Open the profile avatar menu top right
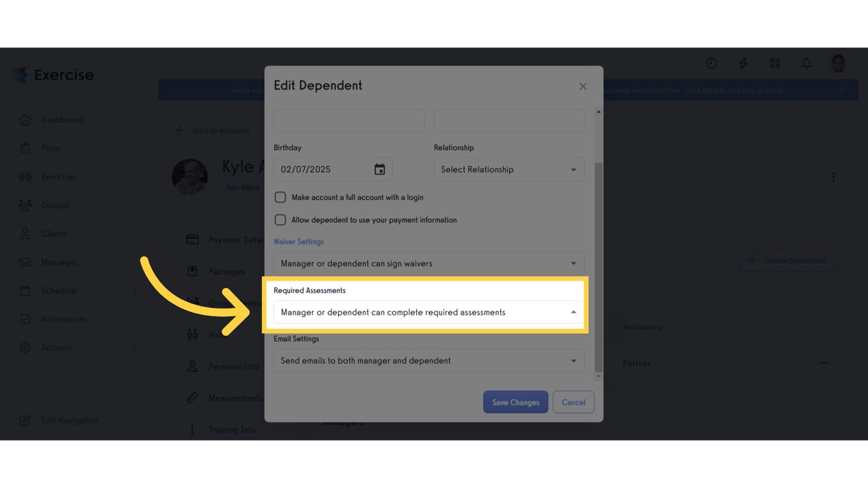The image size is (868, 488). [x=837, y=63]
